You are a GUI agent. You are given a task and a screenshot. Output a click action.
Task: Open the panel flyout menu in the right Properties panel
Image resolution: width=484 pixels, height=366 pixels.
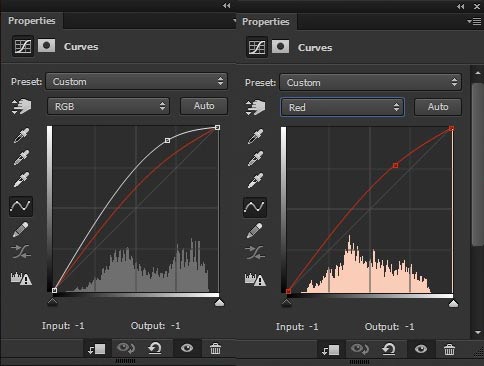(474, 22)
